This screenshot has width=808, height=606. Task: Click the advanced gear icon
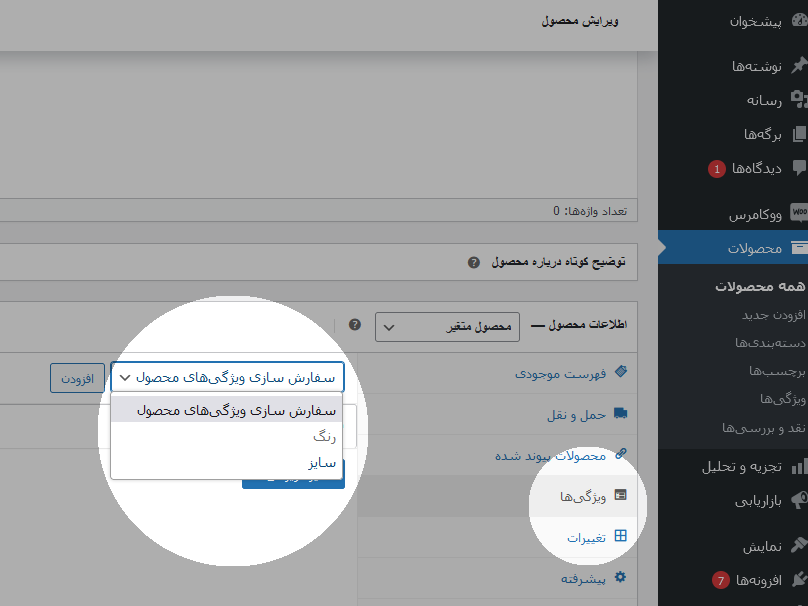point(621,577)
